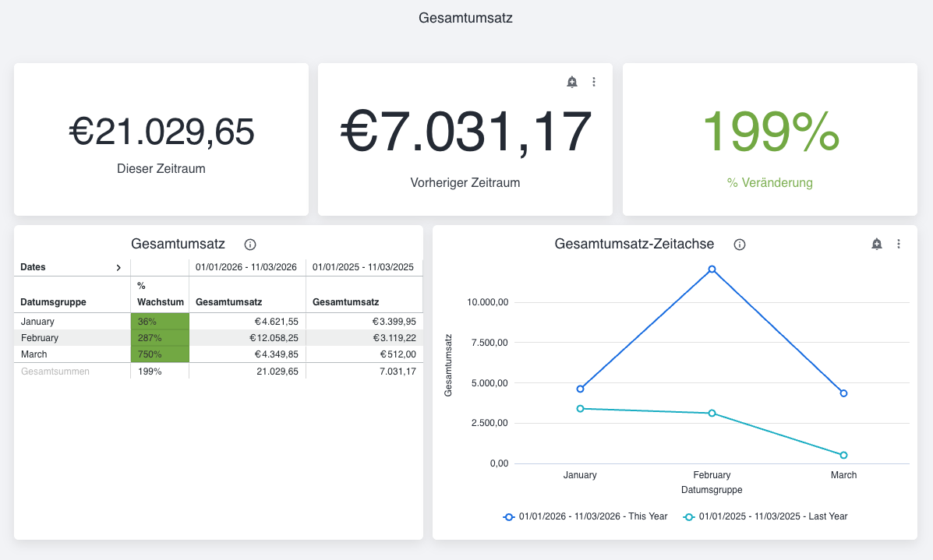Viewport: 933px width, 560px height.
Task: Click March data point on Last Year line
Action: [843, 455]
